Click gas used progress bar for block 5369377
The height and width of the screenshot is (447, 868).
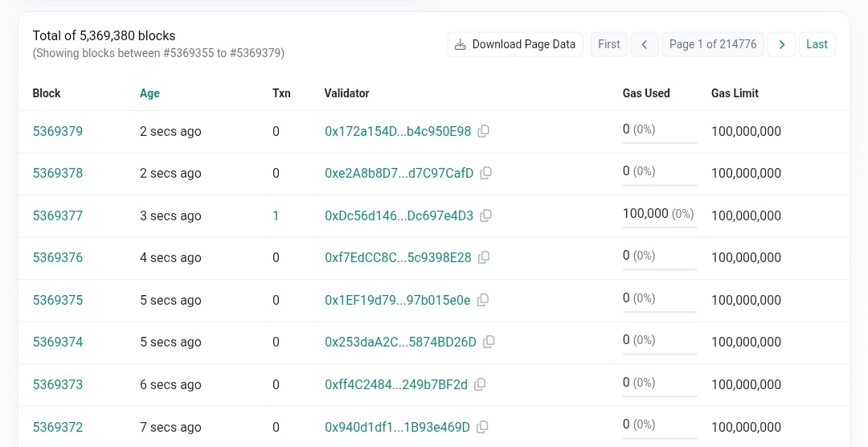click(659, 227)
